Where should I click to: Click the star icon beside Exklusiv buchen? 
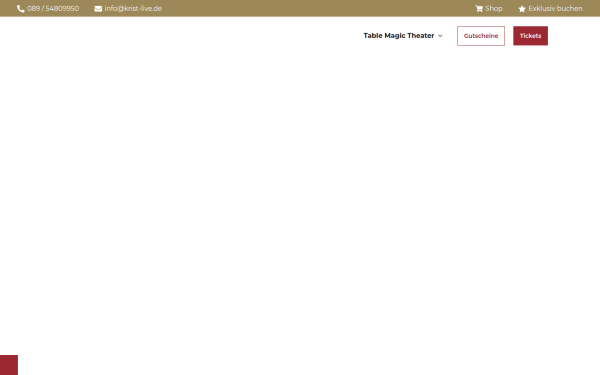click(522, 9)
